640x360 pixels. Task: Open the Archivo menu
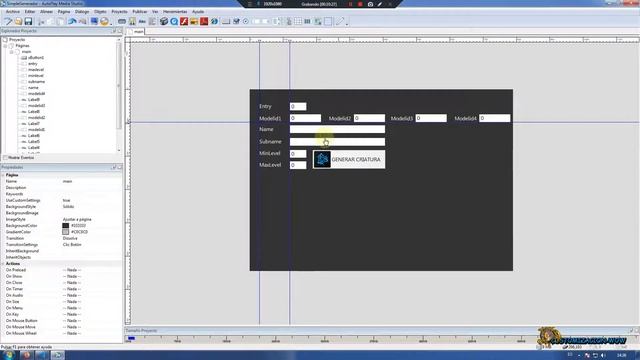[x=13, y=12]
